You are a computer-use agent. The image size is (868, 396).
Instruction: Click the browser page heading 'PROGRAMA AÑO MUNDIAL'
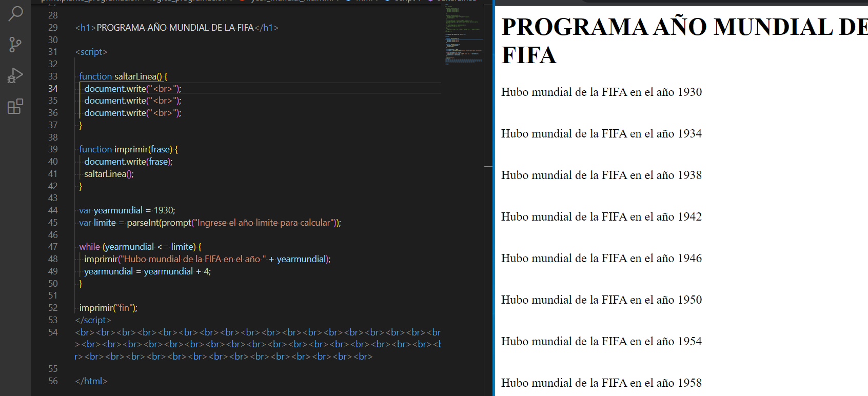click(x=684, y=41)
